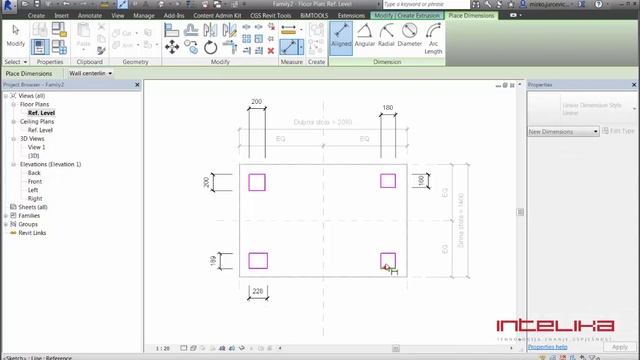Select the 220 dimension value
The height and width of the screenshot is (360, 640).
click(x=258, y=291)
